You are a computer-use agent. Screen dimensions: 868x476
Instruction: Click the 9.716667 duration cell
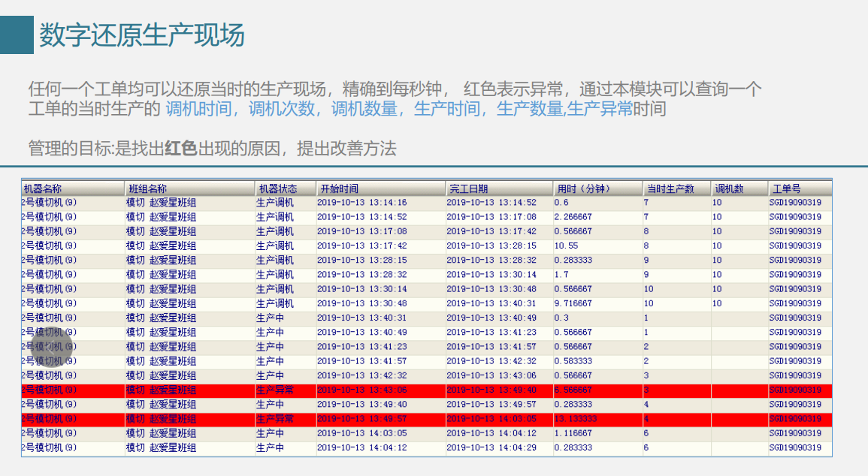(573, 303)
